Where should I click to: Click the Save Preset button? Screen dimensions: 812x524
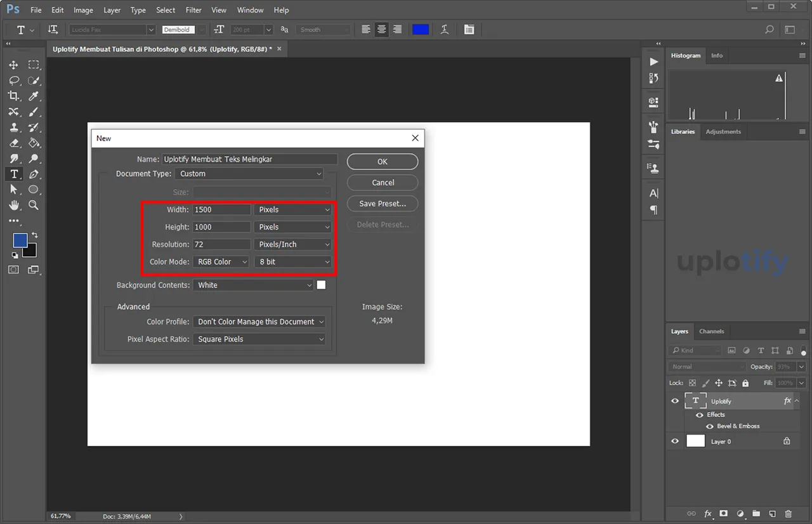click(x=383, y=204)
